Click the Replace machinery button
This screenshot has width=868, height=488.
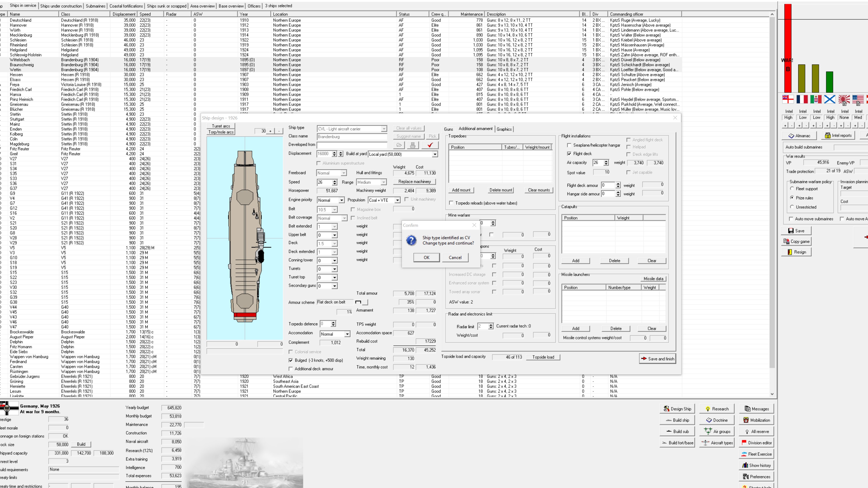[x=414, y=182]
